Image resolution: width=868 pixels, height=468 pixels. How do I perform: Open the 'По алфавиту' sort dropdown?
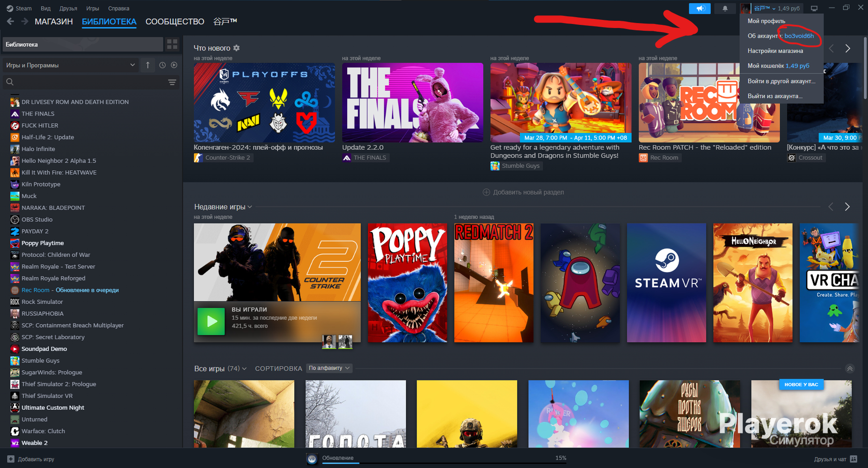tap(329, 368)
